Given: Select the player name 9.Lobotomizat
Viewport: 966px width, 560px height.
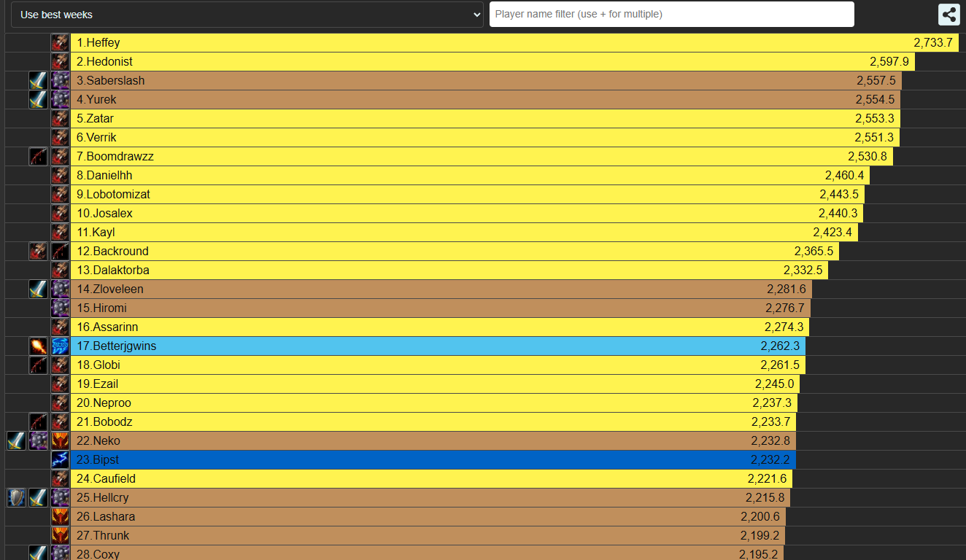Looking at the screenshot, I should point(114,195).
